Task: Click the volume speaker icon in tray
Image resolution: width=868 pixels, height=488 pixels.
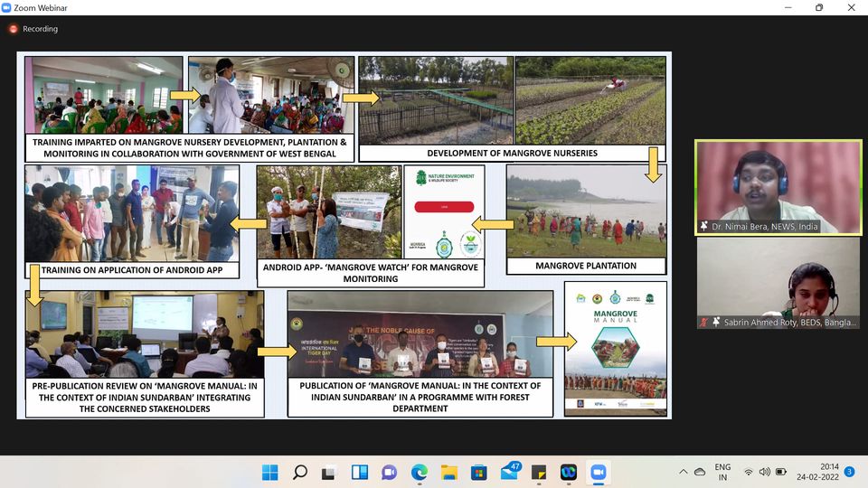Action: click(x=765, y=472)
